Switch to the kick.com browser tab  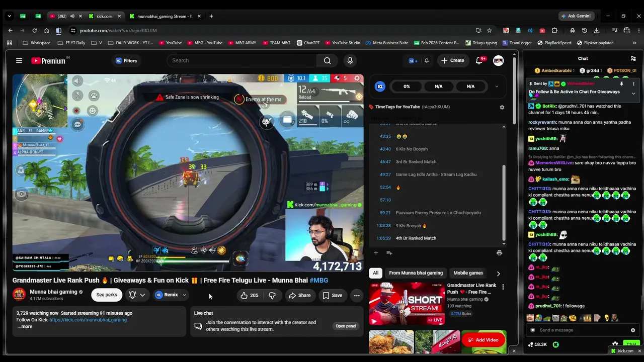pyautogui.click(x=104, y=16)
